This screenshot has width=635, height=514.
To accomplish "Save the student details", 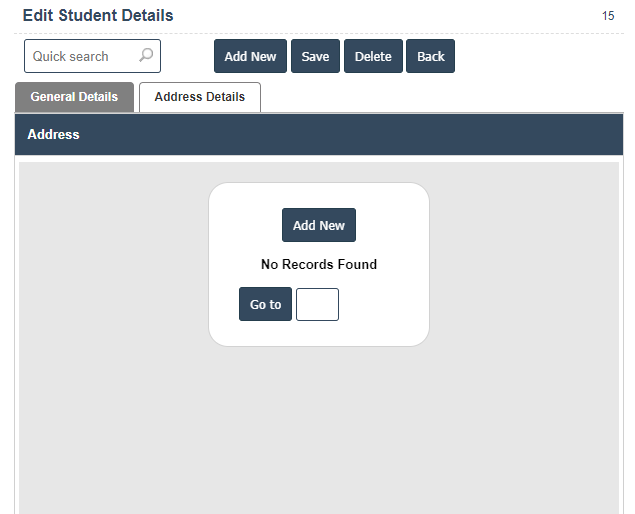I will [315, 56].
